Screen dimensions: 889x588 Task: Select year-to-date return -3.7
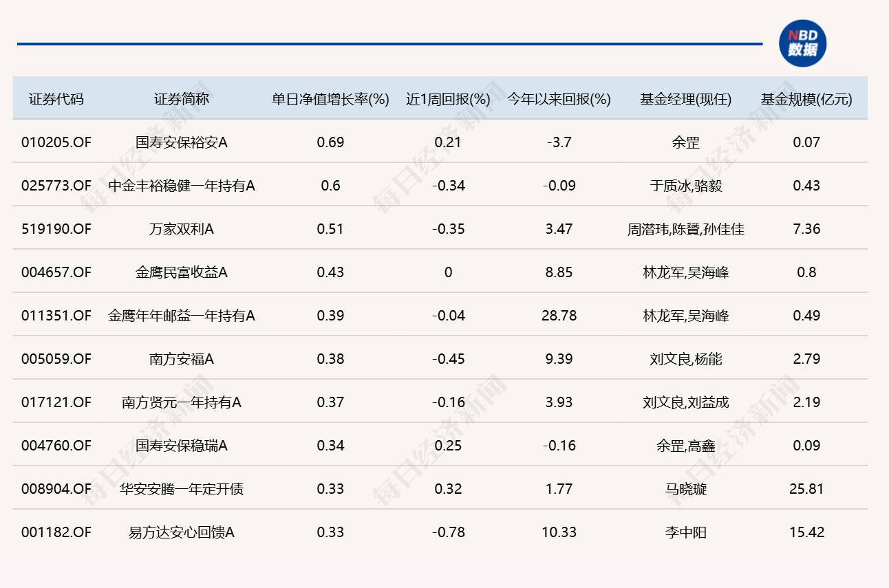pyautogui.click(x=559, y=142)
